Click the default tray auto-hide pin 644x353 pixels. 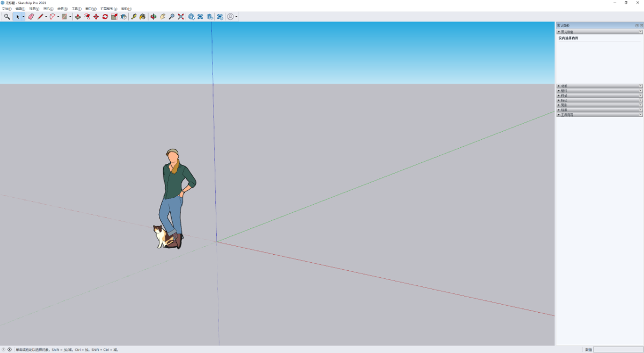[x=637, y=25]
